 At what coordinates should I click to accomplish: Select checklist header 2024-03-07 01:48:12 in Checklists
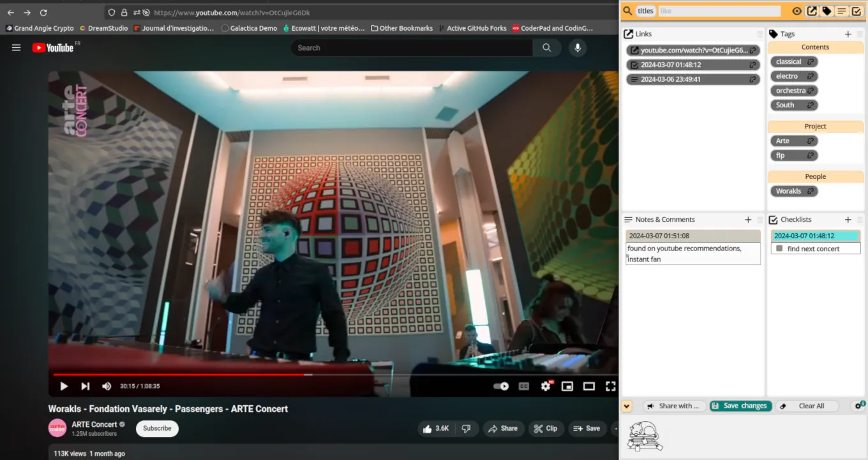[x=816, y=236]
